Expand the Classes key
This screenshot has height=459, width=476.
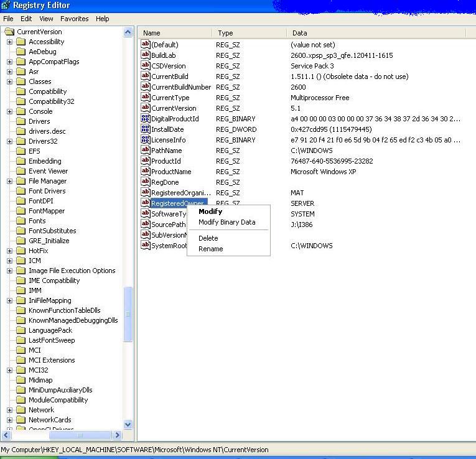point(10,81)
